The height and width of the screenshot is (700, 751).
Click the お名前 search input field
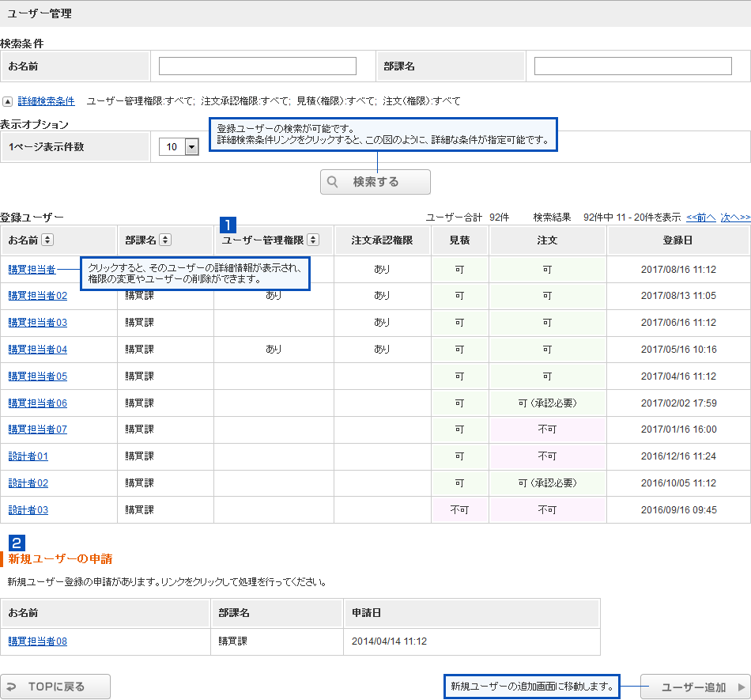[x=257, y=66]
